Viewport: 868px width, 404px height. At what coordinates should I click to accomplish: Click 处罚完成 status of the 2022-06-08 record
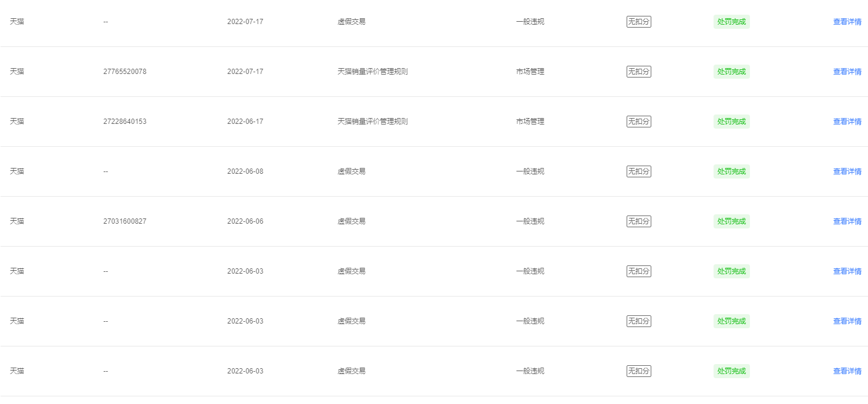tap(732, 171)
